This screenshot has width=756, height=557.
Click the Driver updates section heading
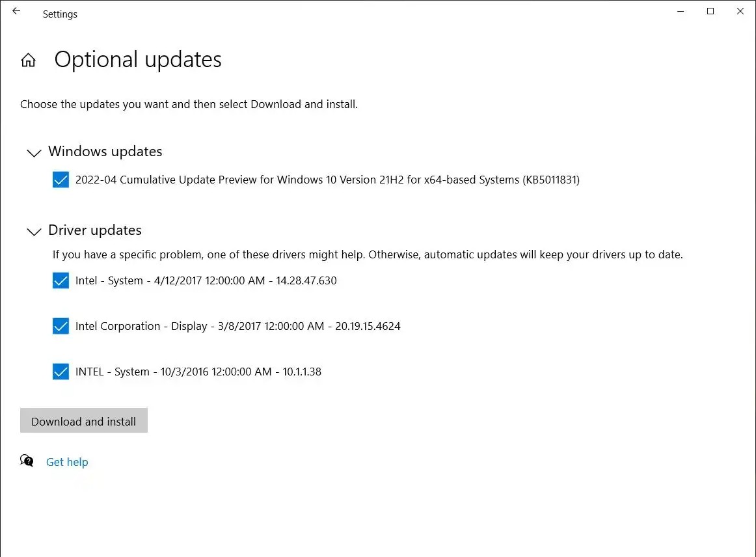point(95,230)
